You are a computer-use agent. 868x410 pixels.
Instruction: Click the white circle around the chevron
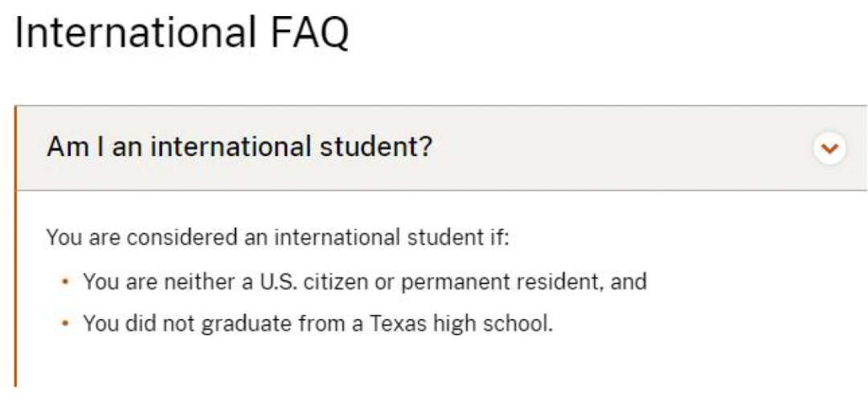pyautogui.click(x=829, y=149)
